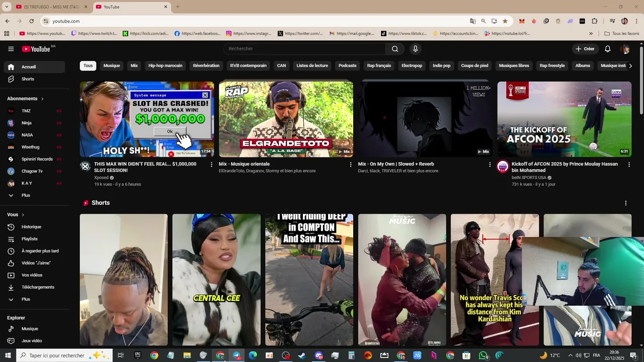Bookmark this page with star icon
The image size is (644, 362).
[505, 21]
